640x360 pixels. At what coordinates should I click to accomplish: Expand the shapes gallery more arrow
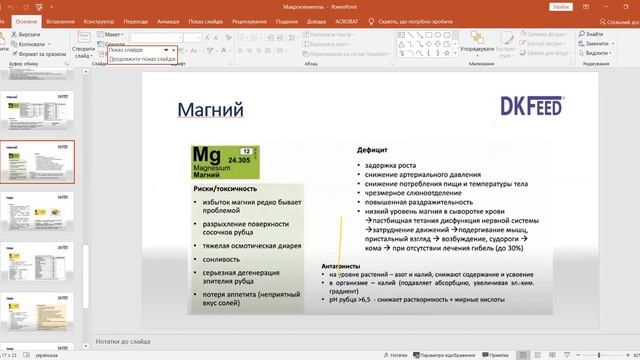456,53
